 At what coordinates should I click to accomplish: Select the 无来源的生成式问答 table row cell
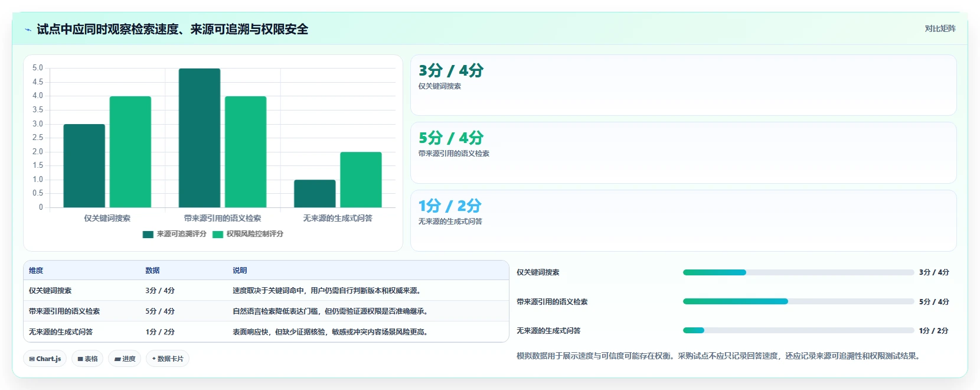point(61,332)
